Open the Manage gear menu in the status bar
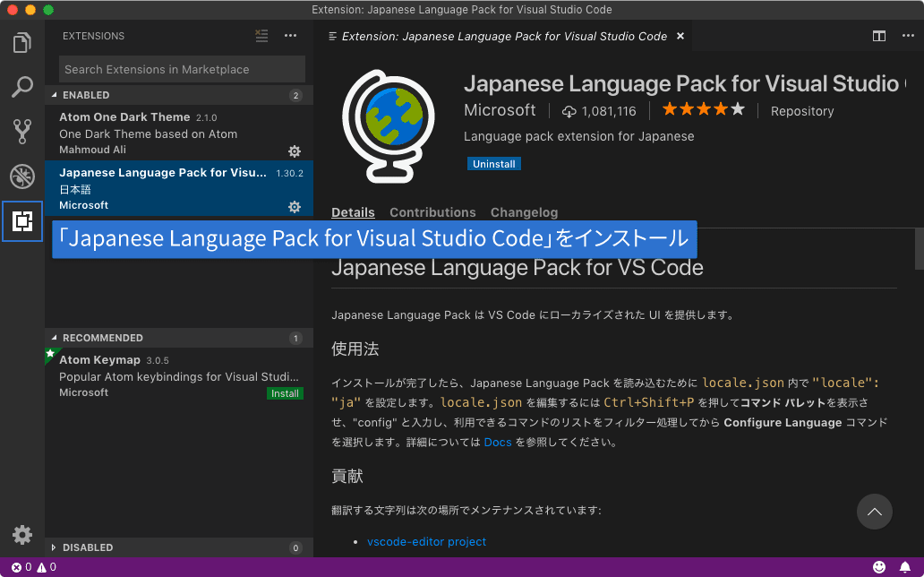The width and height of the screenshot is (924, 577). coord(21,535)
